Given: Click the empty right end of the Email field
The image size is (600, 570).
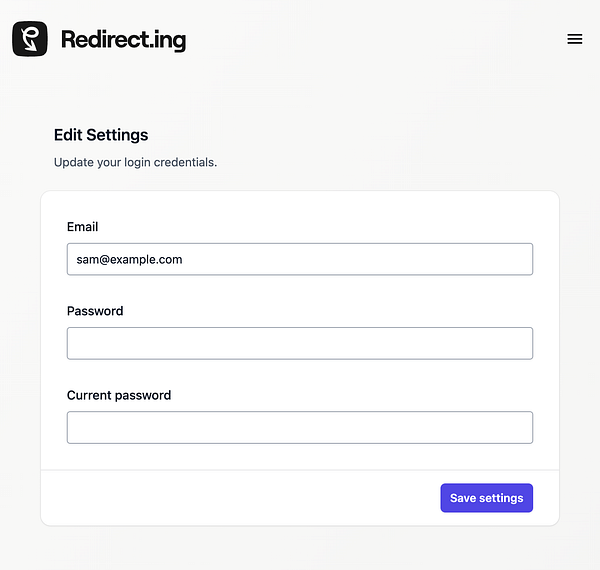Looking at the screenshot, I should pos(500,259).
